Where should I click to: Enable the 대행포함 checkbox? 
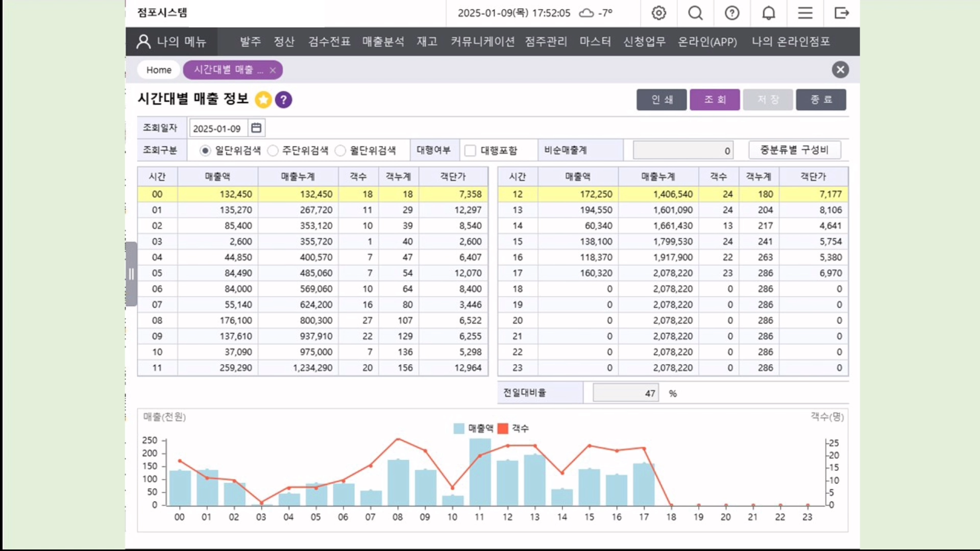(471, 151)
